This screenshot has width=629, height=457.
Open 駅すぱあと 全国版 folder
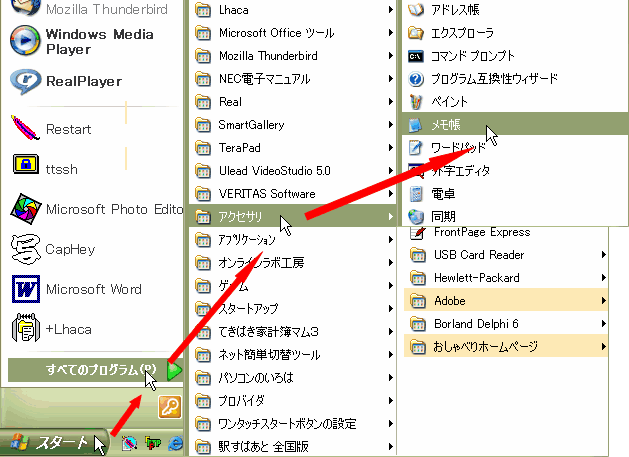(293, 446)
